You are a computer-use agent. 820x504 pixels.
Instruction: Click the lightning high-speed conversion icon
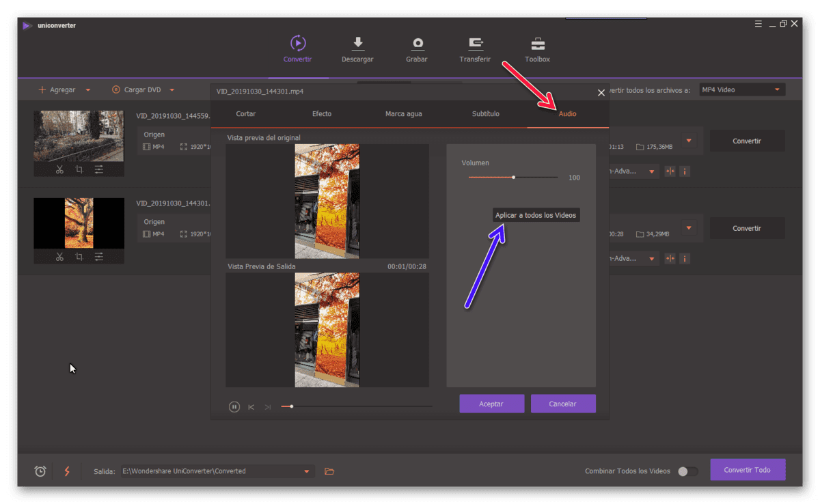pos(66,471)
